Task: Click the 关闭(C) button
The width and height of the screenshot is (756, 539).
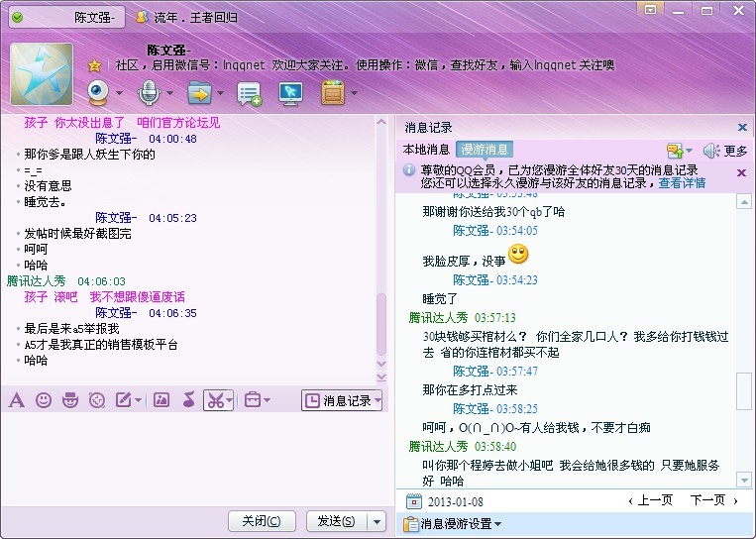Action: [x=262, y=521]
